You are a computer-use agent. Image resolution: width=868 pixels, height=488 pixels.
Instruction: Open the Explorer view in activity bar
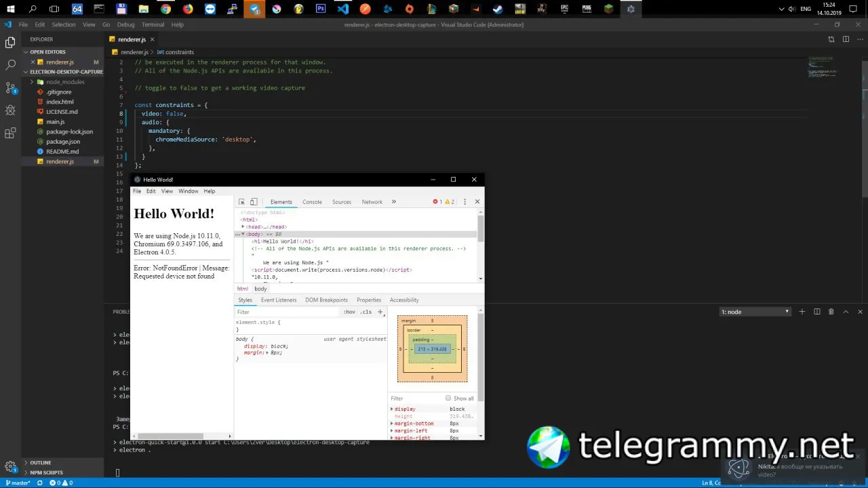10,43
